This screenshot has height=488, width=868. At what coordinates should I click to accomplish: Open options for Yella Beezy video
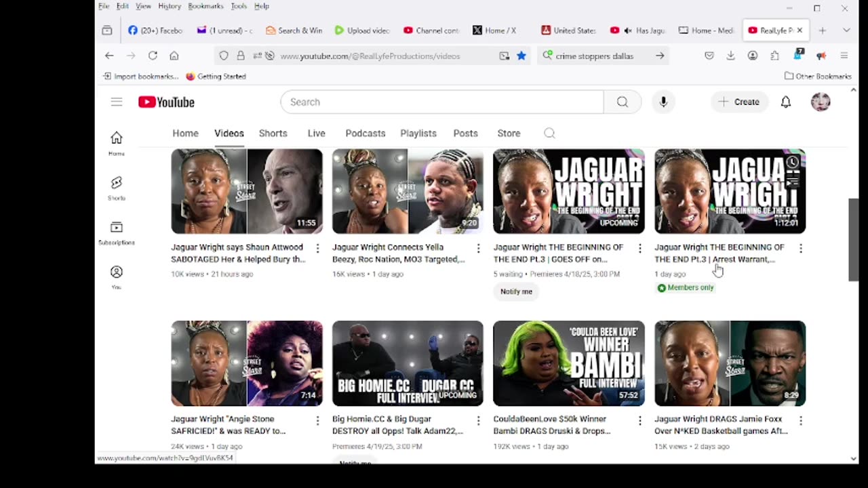pos(478,249)
